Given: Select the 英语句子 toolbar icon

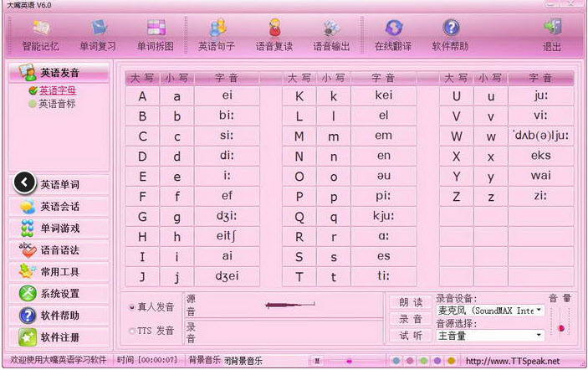Looking at the screenshot, I should point(217,35).
